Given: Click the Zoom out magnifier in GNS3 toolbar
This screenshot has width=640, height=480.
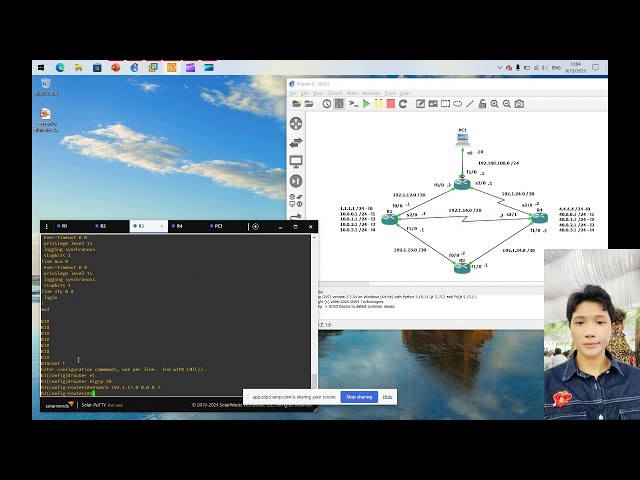Looking at the screenshot, I should [x=507, y=104].
